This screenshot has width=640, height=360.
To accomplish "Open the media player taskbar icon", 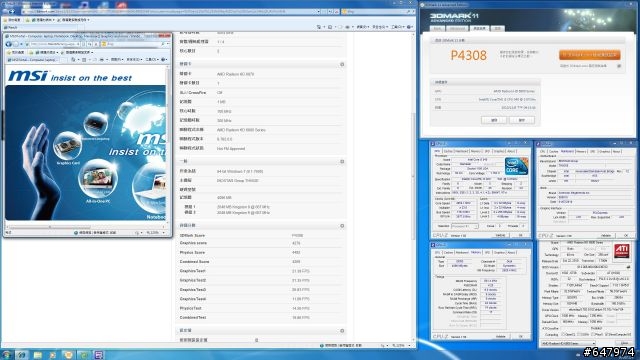I will (x=53, y=355).
